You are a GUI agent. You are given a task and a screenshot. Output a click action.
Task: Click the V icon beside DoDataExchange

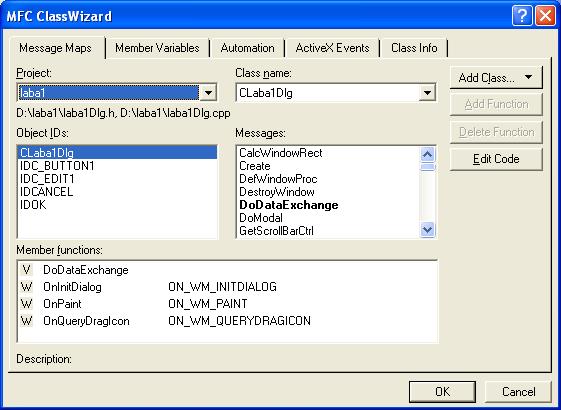26,270
